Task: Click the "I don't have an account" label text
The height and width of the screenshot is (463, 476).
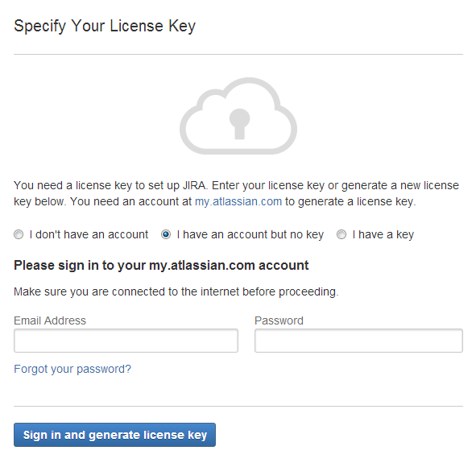Action: pyautogui.click(x=89, y=234)
